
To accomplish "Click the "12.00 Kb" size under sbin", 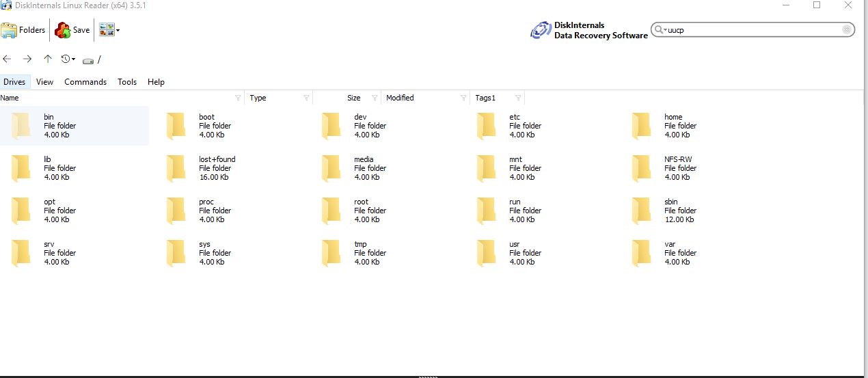I will pos(679,219).
